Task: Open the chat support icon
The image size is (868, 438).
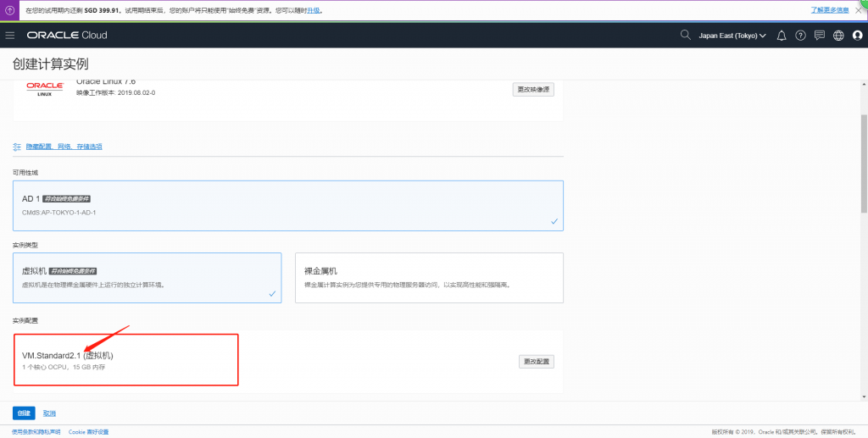Action: [x=820, y=36]
